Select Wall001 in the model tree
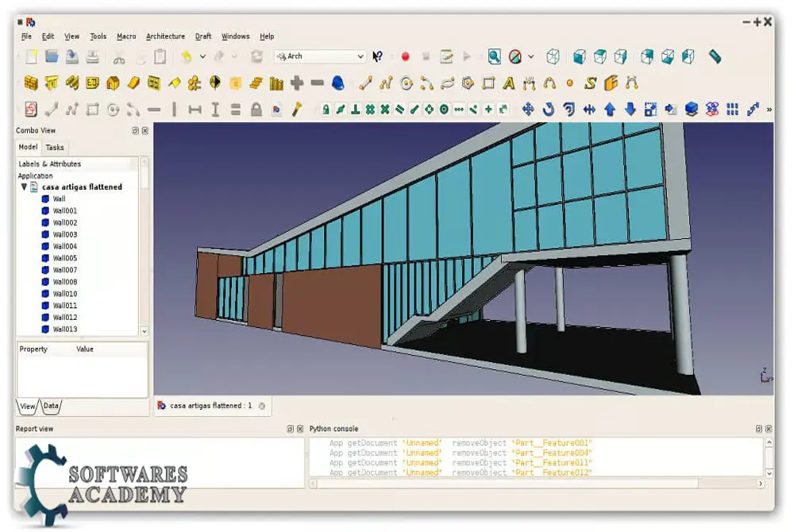 [65, 210]
